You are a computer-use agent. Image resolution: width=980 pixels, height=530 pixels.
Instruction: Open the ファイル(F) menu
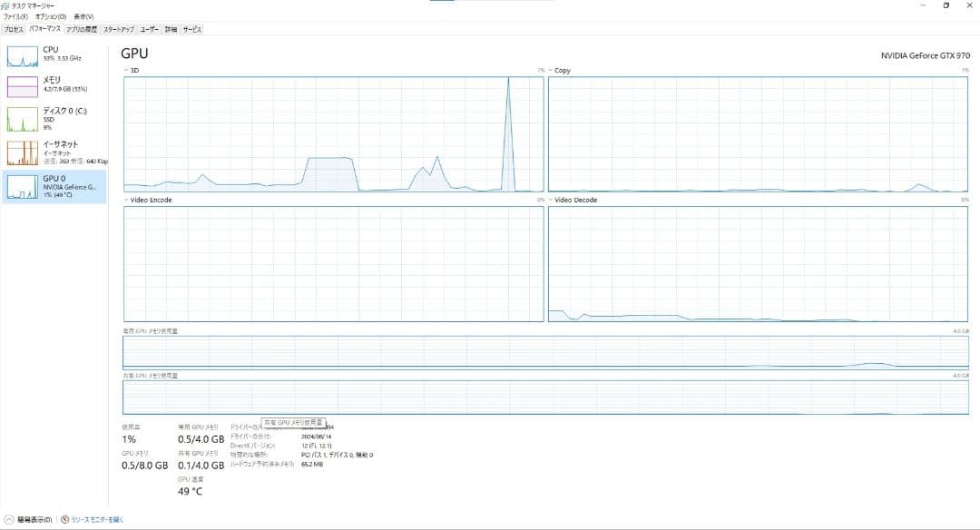click(15, 16)
